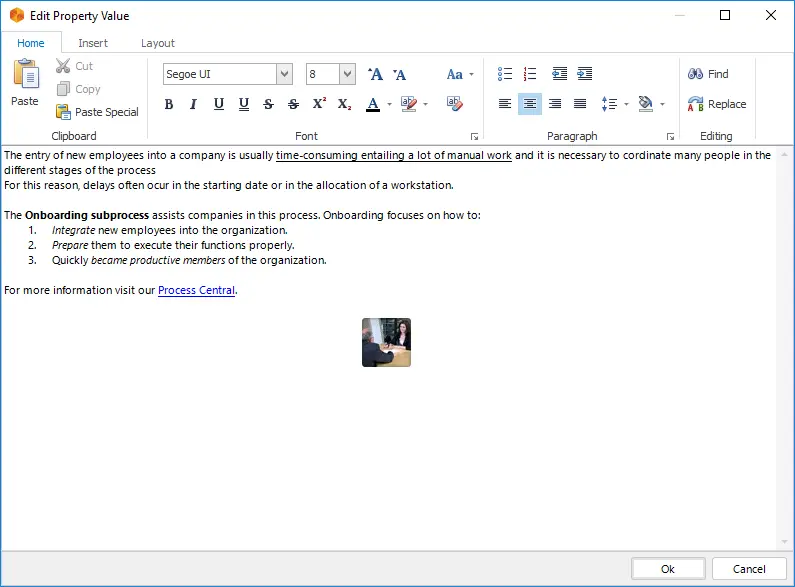Click in Segoe UI font name field

pos(220,74)
